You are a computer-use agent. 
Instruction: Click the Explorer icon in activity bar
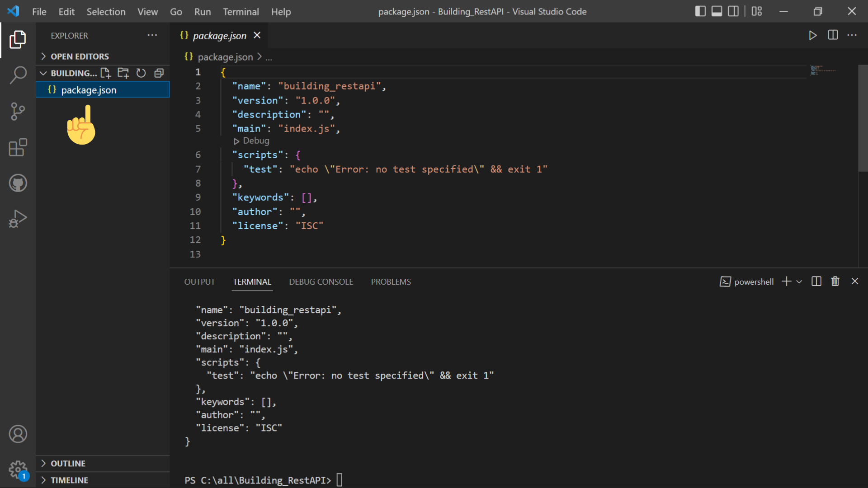(x=17, y=39)
